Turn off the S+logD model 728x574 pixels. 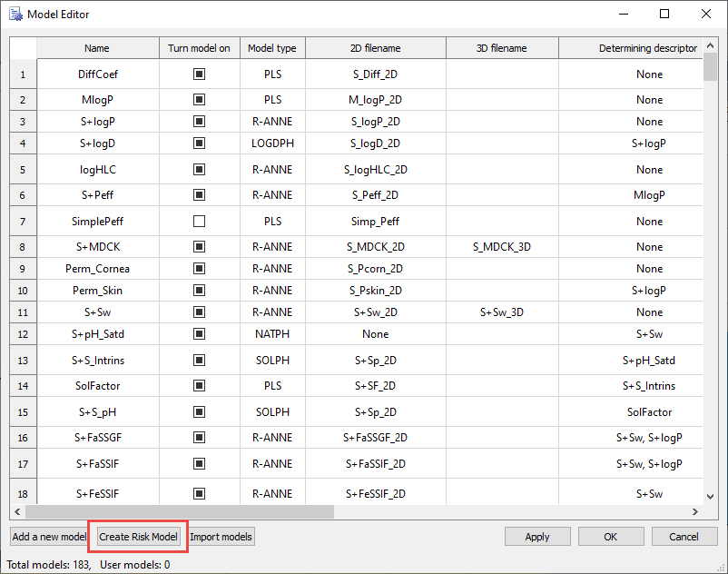(x=199, y=143)
